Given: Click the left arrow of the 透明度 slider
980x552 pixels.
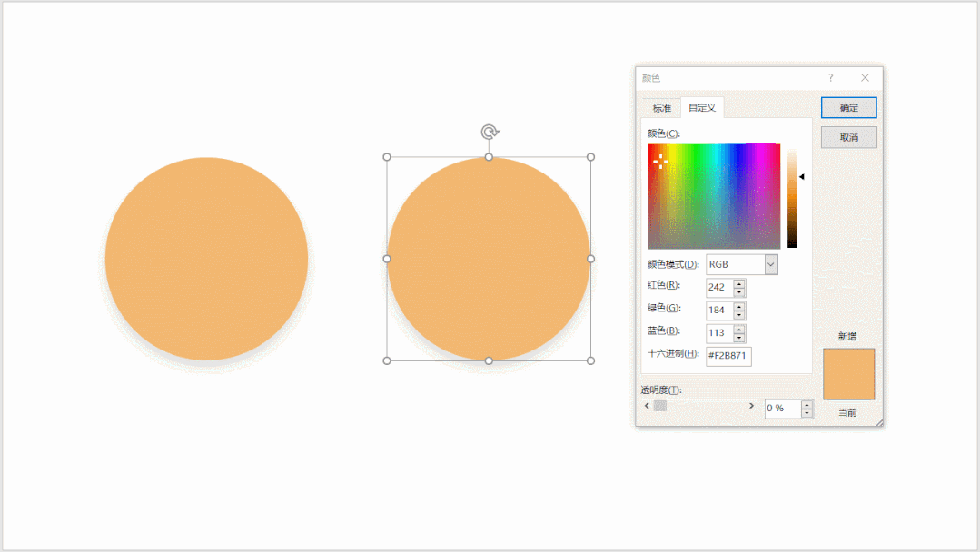Looking at the screenshot, I should point(647,406).
